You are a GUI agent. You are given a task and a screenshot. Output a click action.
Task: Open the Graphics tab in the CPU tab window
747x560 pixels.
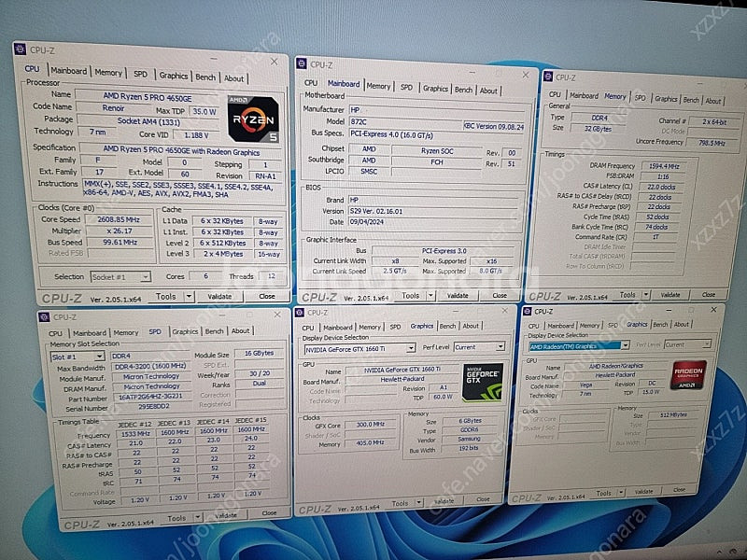click(x=174, y=76)
